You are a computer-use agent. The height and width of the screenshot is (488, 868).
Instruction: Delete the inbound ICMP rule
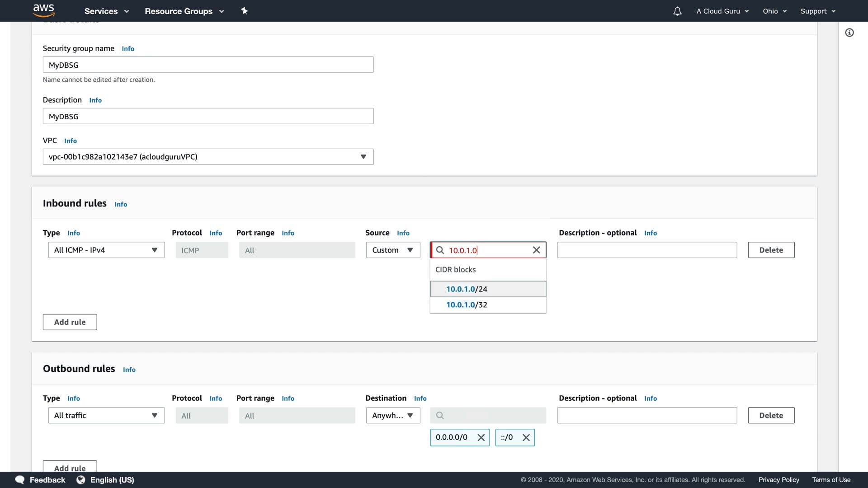pos(771,250)
